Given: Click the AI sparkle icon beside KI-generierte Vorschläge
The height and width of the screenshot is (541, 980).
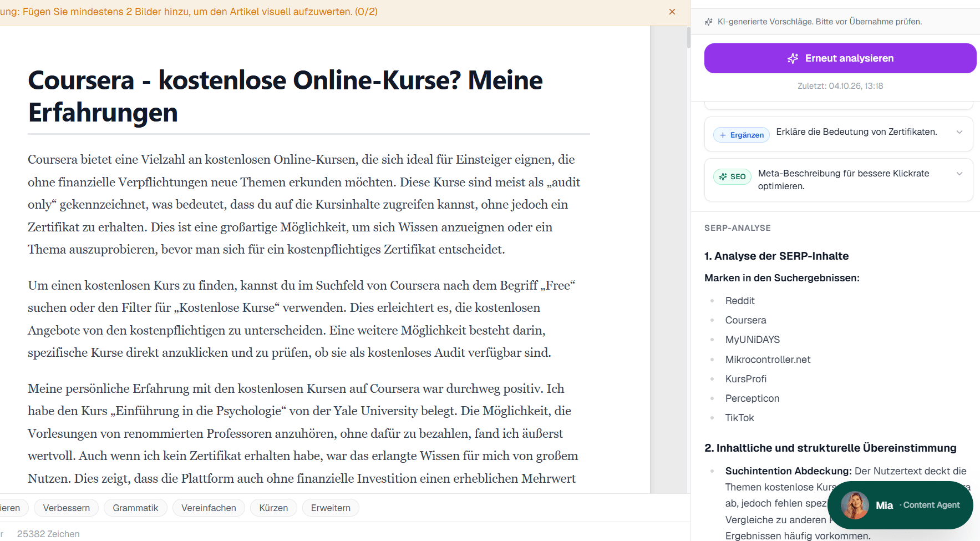Looking at the screenshot, I should pyautogui.click(x=708, y=22).
